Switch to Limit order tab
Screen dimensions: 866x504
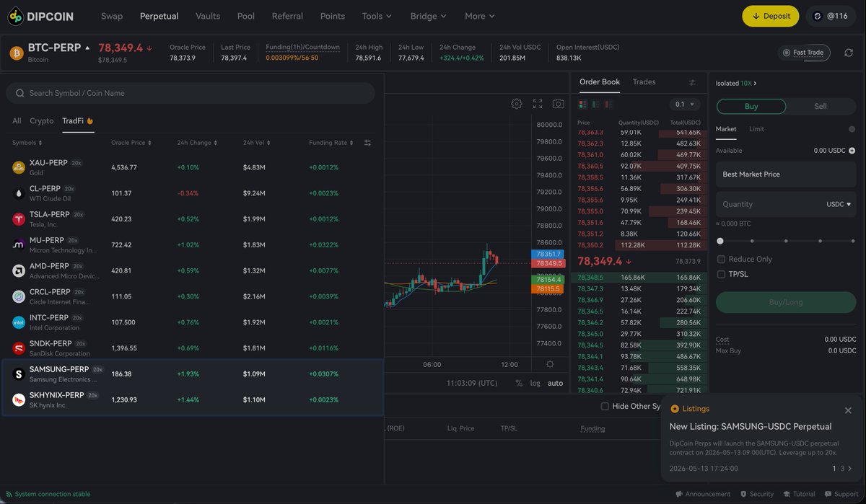(756, 129)
